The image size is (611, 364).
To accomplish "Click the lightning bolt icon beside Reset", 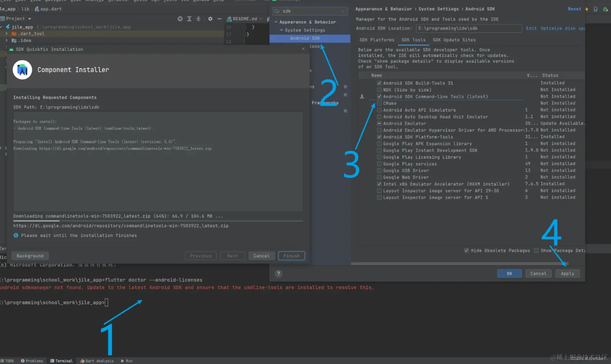I will (587, 9).
